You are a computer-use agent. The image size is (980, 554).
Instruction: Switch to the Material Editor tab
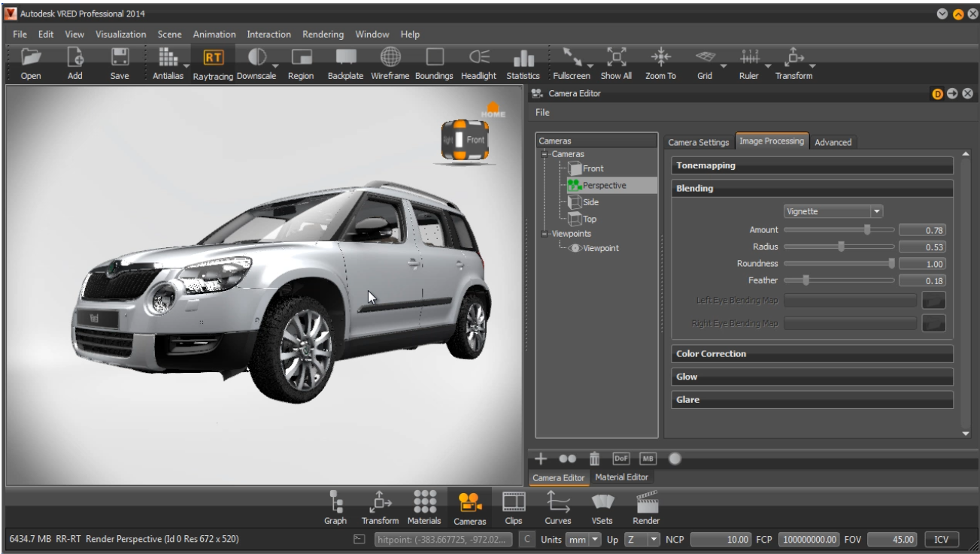tap(622, 477)
